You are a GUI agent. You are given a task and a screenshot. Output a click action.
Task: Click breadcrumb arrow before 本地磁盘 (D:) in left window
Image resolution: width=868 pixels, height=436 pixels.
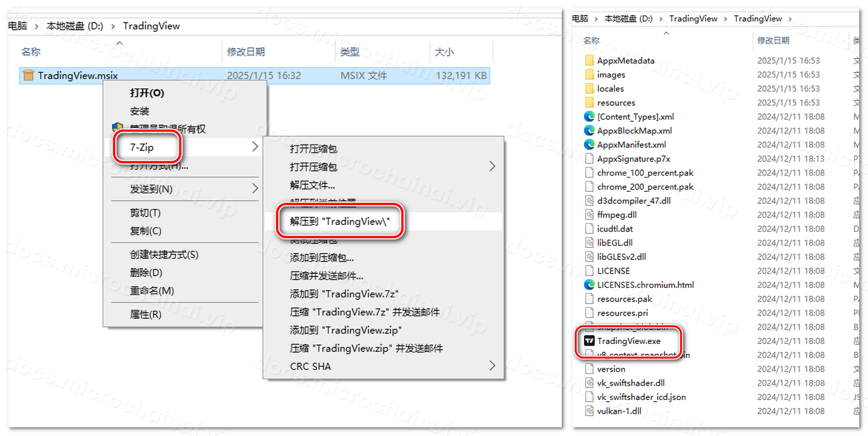[37, 26]
